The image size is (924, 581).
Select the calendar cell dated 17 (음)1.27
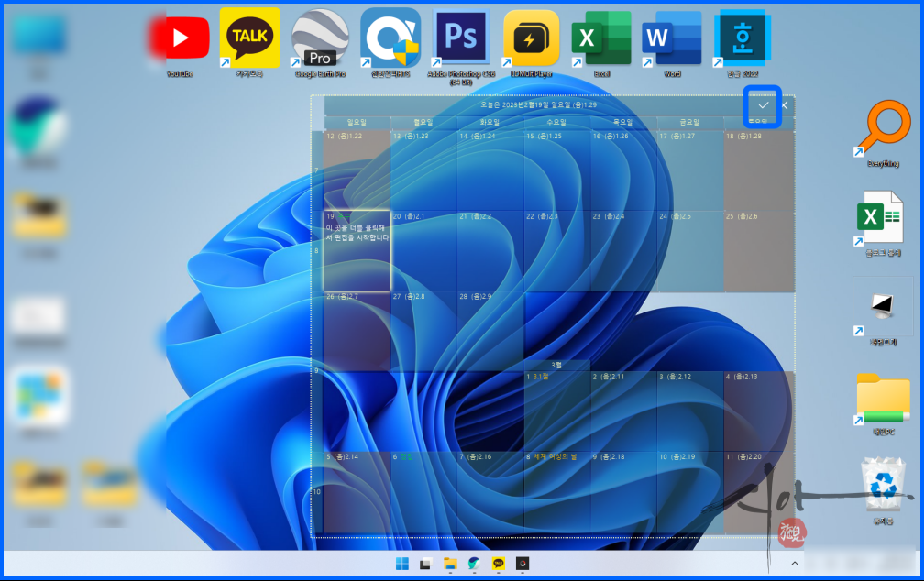tap(690, 170)
